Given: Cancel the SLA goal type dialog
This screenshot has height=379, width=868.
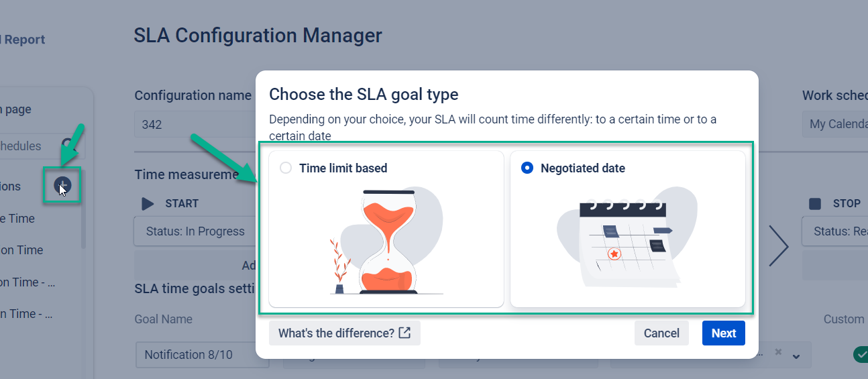Looking at the screenshot, I should point(661,333).
